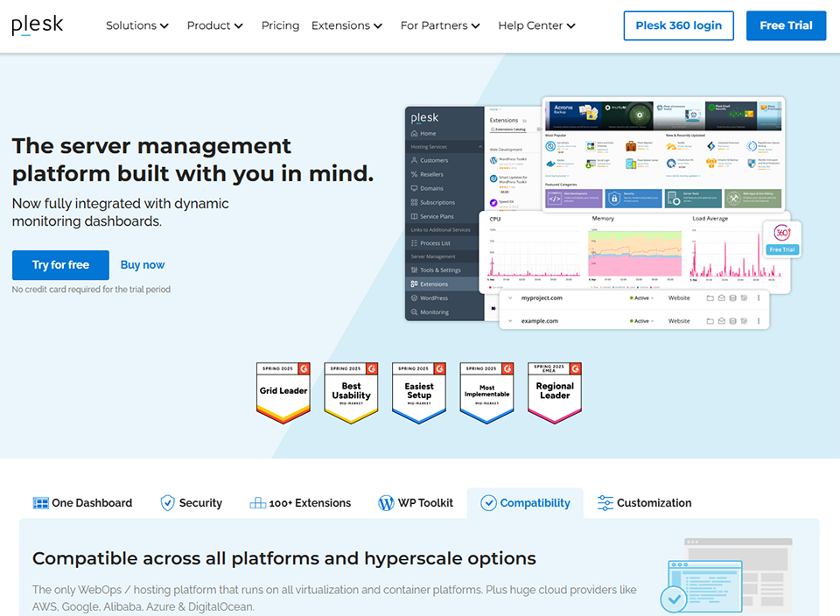Click the database icon in example.com row
The width and height of the screenshot is (840, 616).
[732, 321]
